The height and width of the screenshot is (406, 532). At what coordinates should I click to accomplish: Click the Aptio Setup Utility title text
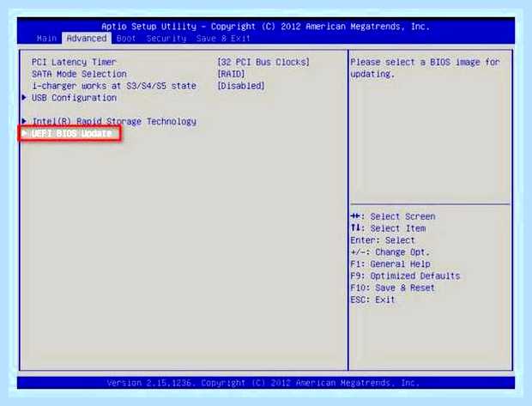pos(265,27)
